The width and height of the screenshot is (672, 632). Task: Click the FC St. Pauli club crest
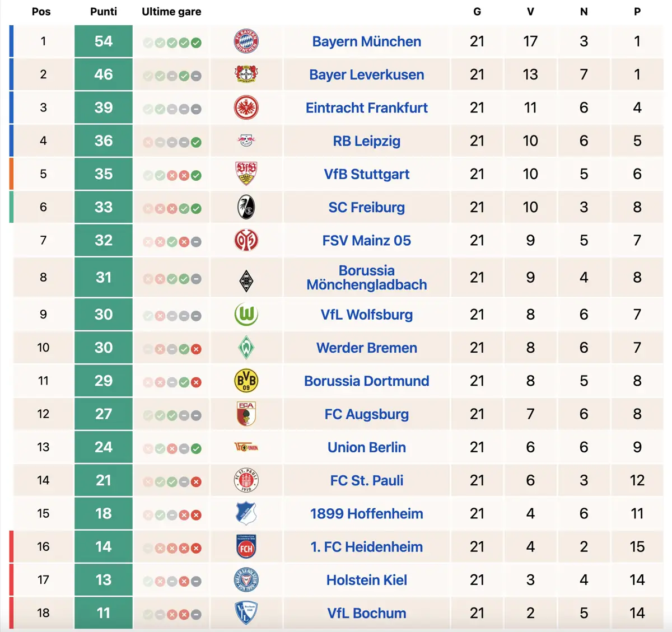tap(246, 480)
